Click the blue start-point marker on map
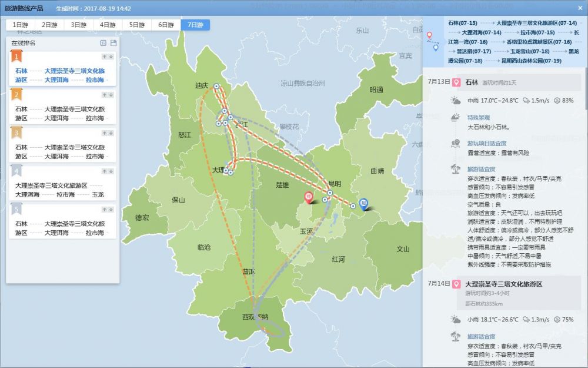588x368 pixels. coord(364,203)
